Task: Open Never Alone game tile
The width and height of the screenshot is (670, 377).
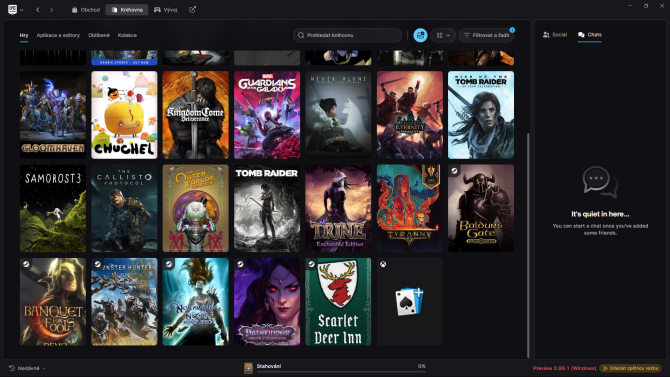Action: 338,115
